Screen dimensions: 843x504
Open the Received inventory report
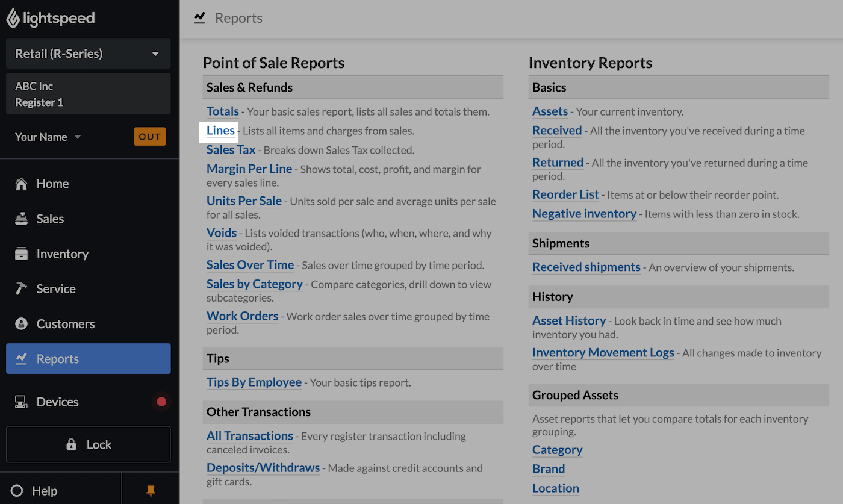coord(557,131)
